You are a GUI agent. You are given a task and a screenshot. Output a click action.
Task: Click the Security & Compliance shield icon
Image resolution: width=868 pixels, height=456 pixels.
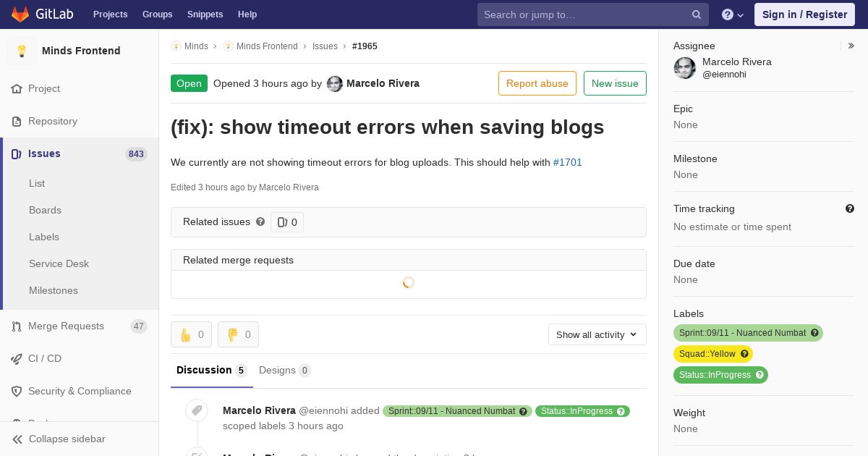pyautogui.click(x=17, y=392)
